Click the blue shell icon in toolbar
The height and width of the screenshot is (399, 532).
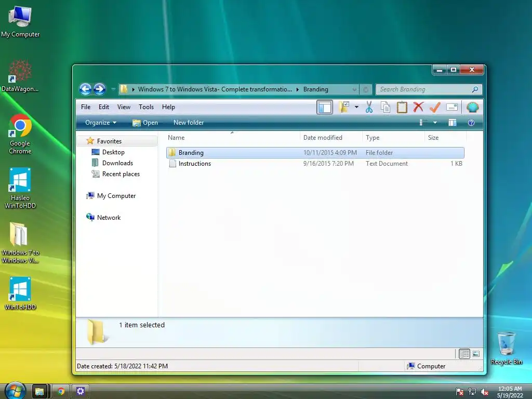(x=472, y=107)
